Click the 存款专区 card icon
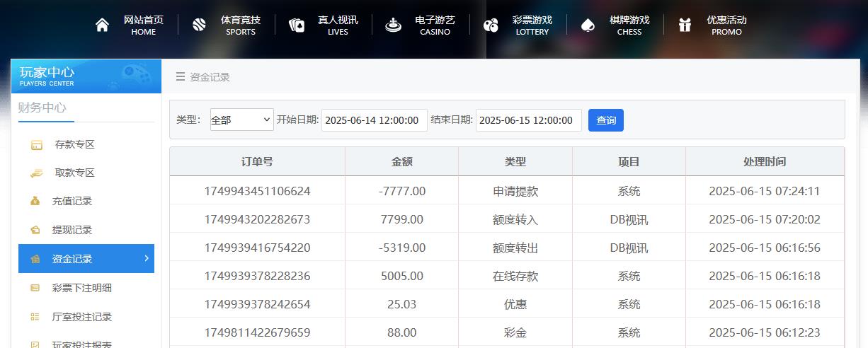 [37, 145]
